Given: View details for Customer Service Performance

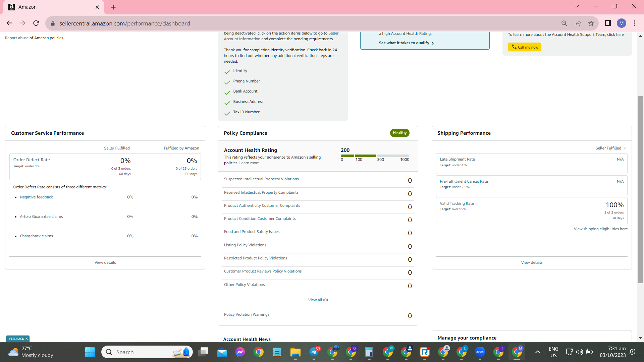Looking at the screenshot, I should [105, 262].
